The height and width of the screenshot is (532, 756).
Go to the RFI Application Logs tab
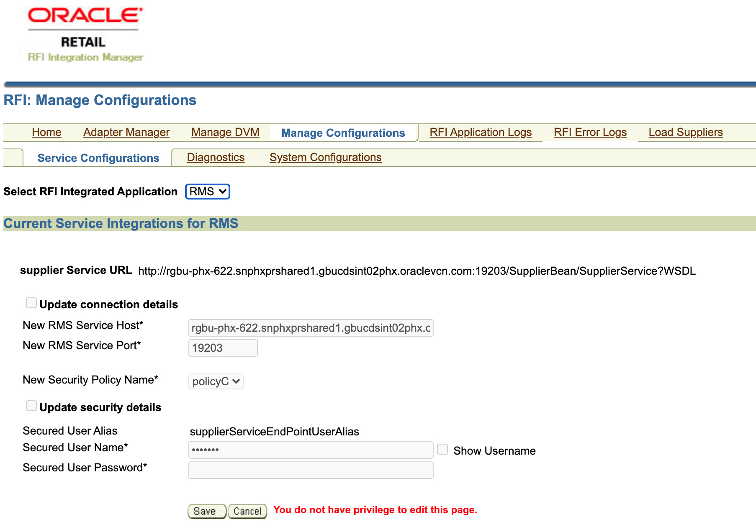click(x=480, y=132)
